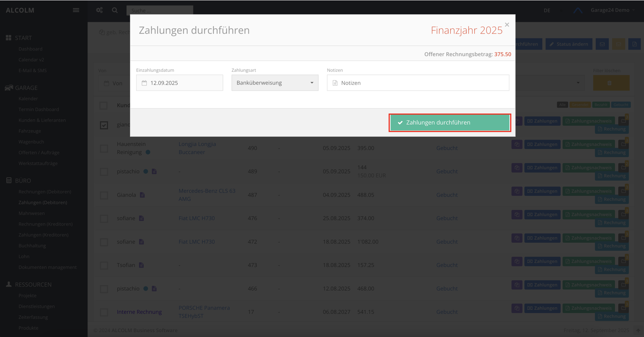
Task: Open the settings gears icon in top bar
Action: (x=99, y=10)
